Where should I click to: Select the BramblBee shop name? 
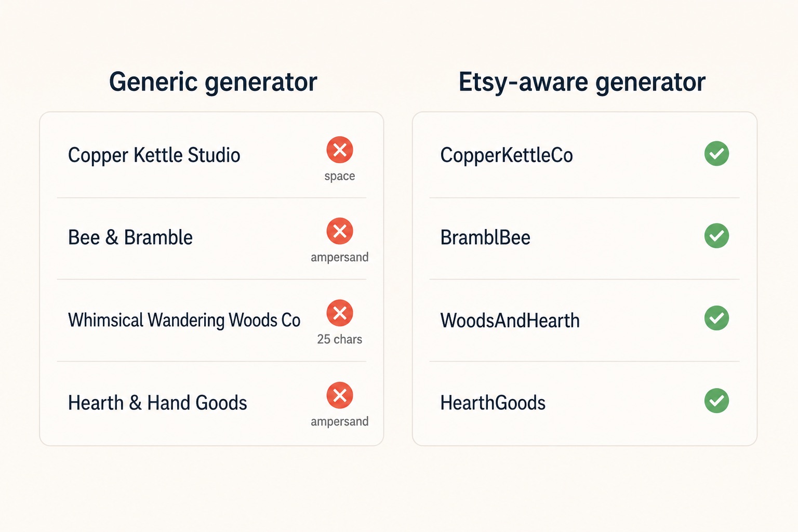click(x=485, y=237)
